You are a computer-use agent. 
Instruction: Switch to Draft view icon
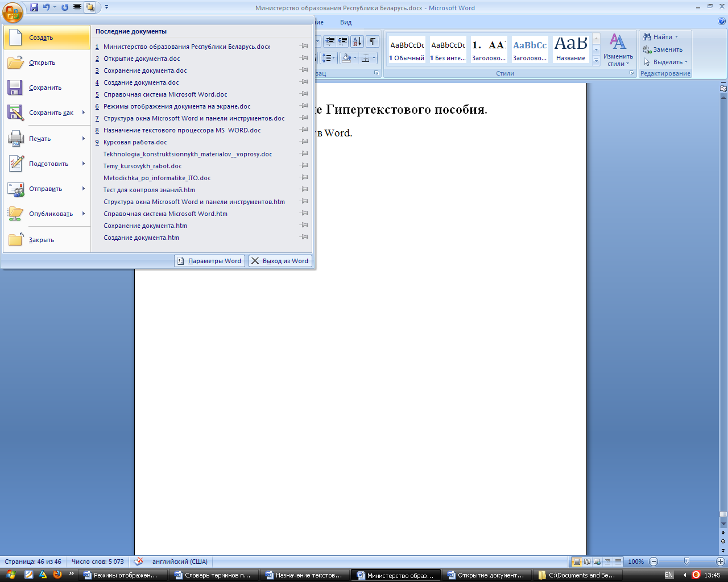click(618, 562)
